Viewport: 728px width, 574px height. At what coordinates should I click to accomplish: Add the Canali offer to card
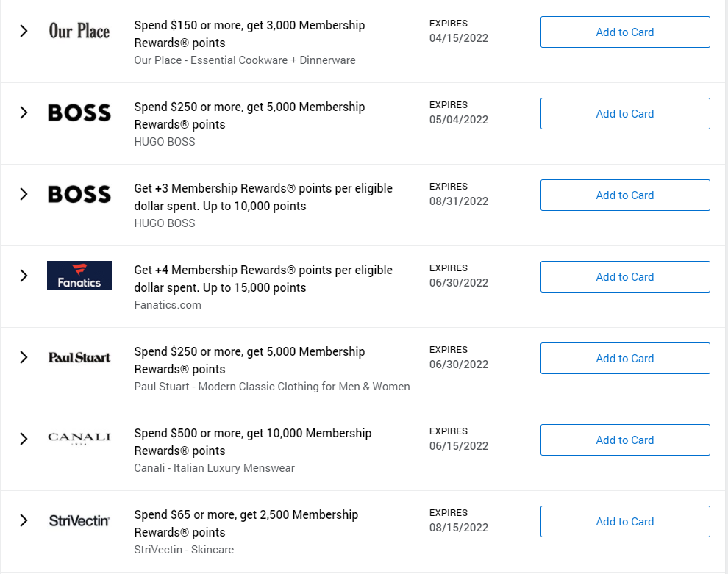click(625, 440)
